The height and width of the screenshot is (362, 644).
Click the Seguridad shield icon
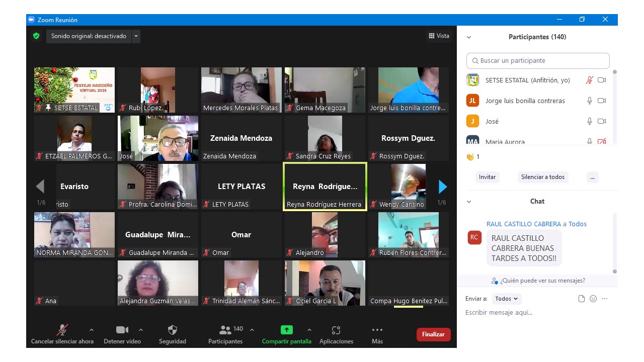(172, 330)
